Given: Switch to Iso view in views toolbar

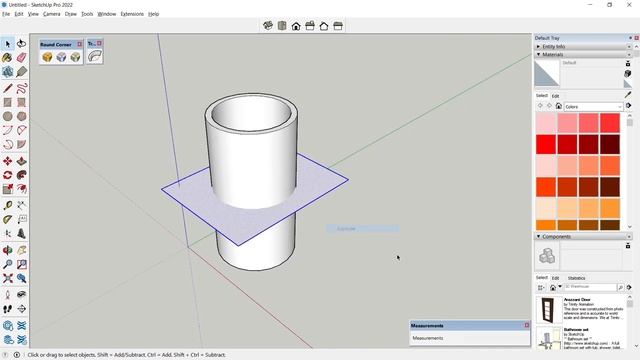Looking at the screenshot, I should tap(268, 26).
